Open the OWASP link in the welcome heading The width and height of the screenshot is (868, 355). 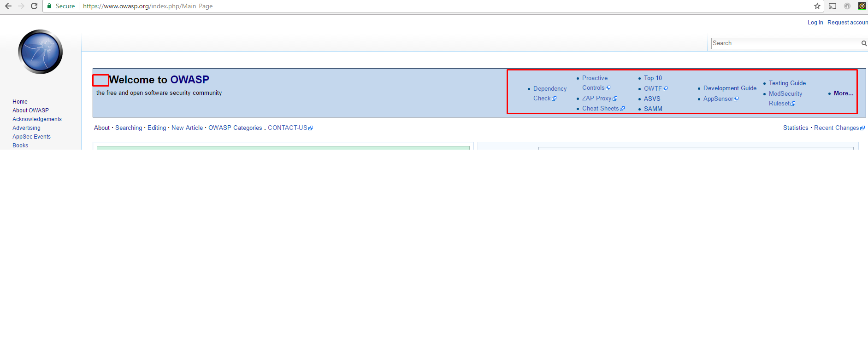pos(190,80)
